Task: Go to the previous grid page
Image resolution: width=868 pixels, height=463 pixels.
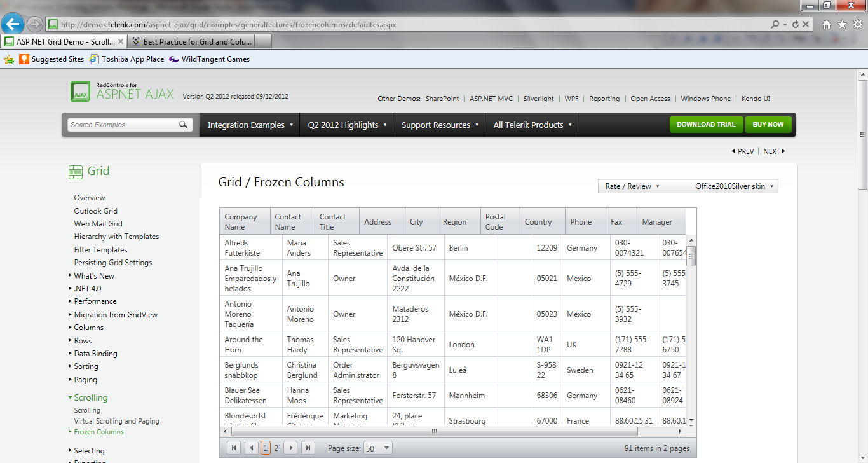Action: 252,448
